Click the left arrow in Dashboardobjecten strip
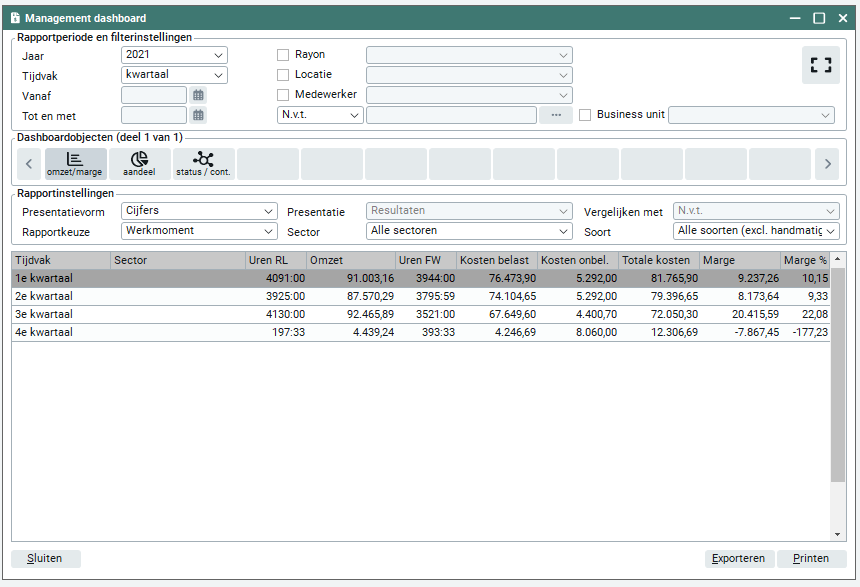Screen dimensions: 860x587 [x=29, y=162]
